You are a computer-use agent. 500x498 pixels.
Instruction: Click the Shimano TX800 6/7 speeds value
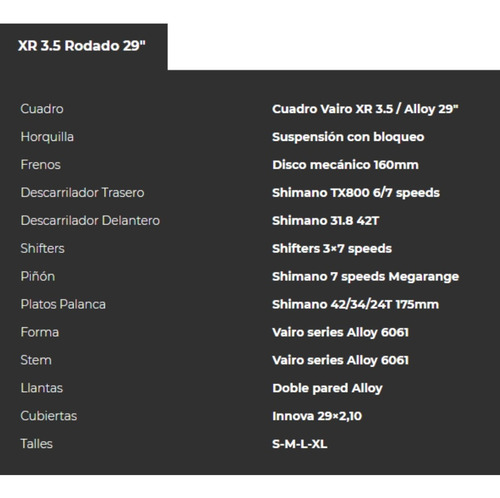click(x=356, y=193)
